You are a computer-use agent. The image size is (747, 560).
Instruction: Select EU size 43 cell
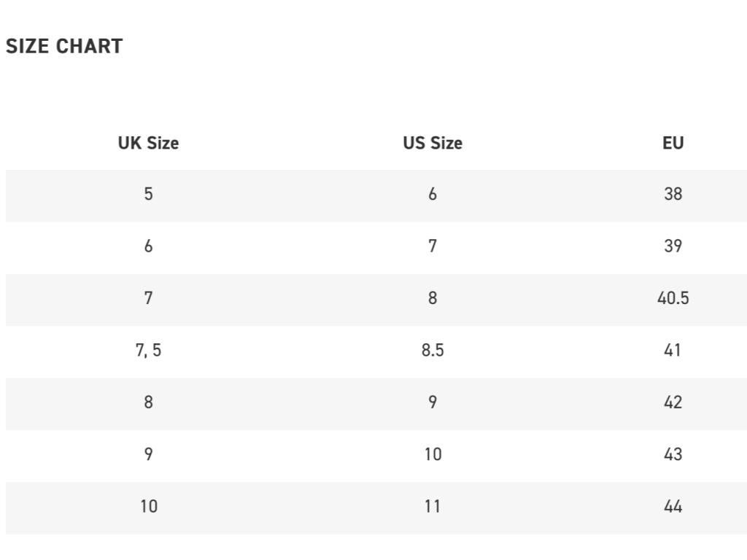pyautogui.click(x=673, y=454)
